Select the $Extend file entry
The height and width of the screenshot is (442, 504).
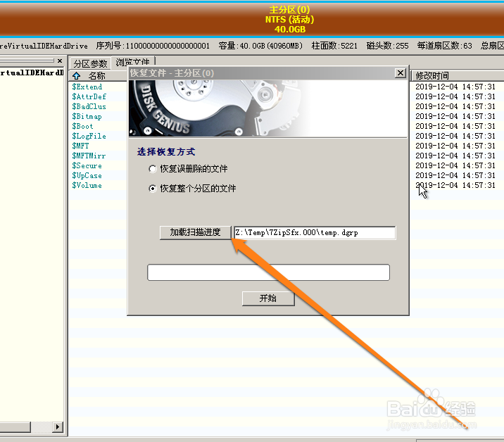[x=87, y=87]
